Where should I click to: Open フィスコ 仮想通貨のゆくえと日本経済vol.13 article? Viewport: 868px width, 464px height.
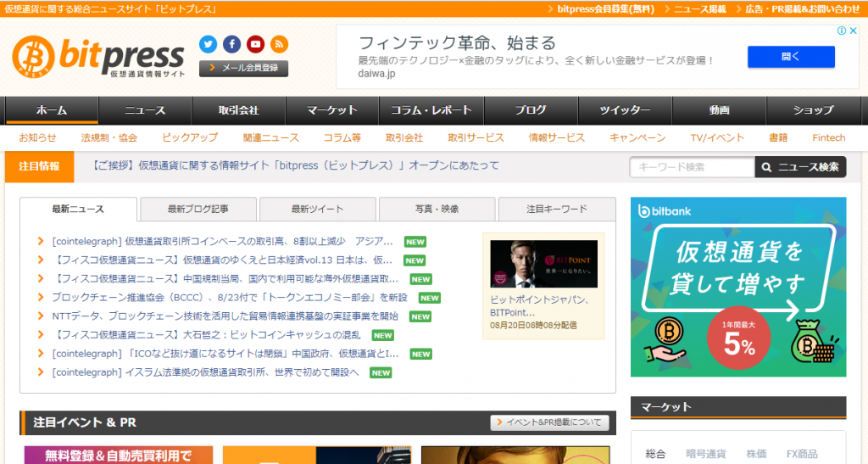(223, 260)
